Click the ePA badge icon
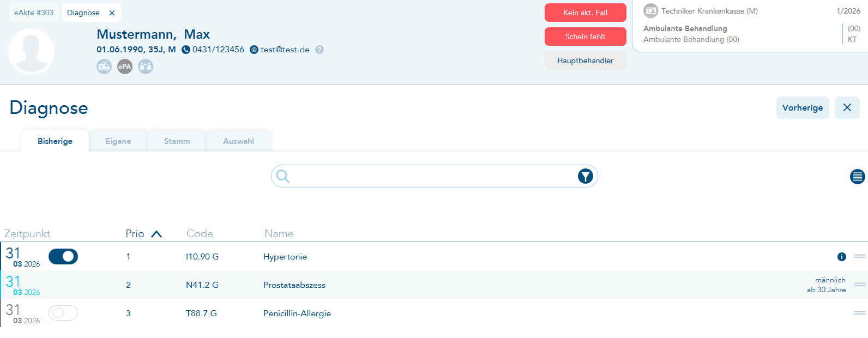Screen dimensions: 868x338 125,67
